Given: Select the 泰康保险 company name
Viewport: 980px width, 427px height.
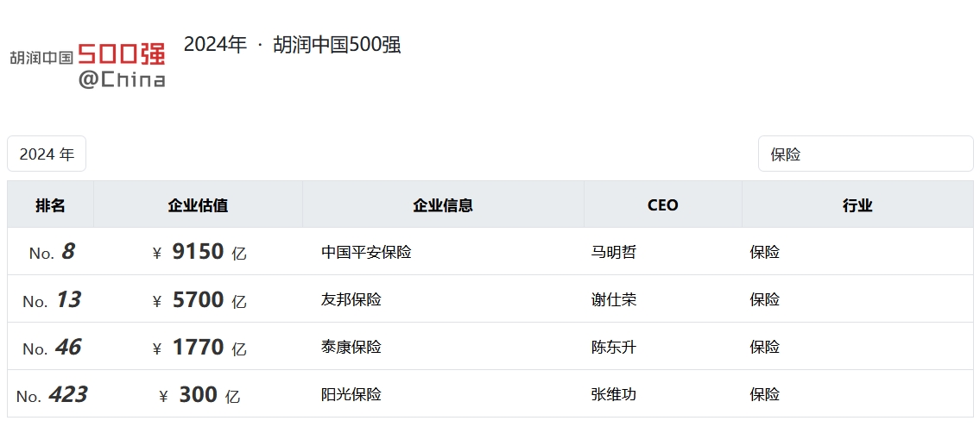Looking at the screenshot, I should pyautogui.click(x=351, y=348).
